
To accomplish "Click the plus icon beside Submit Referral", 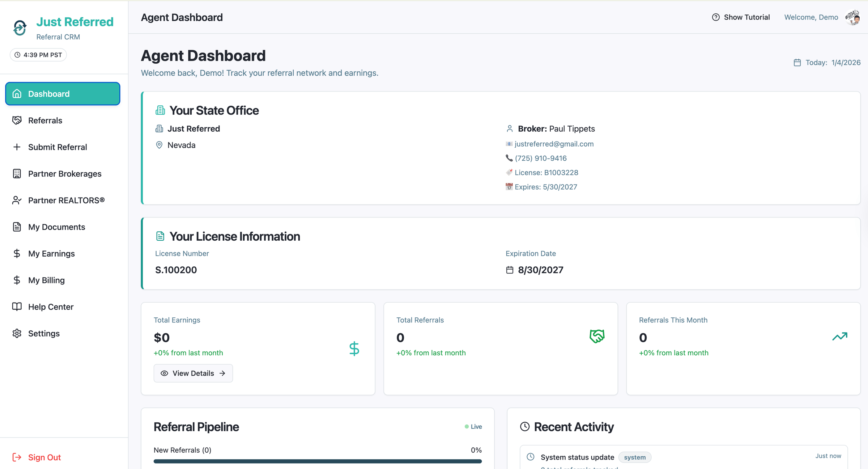I will pyautogui.click(x=17, y=147).
